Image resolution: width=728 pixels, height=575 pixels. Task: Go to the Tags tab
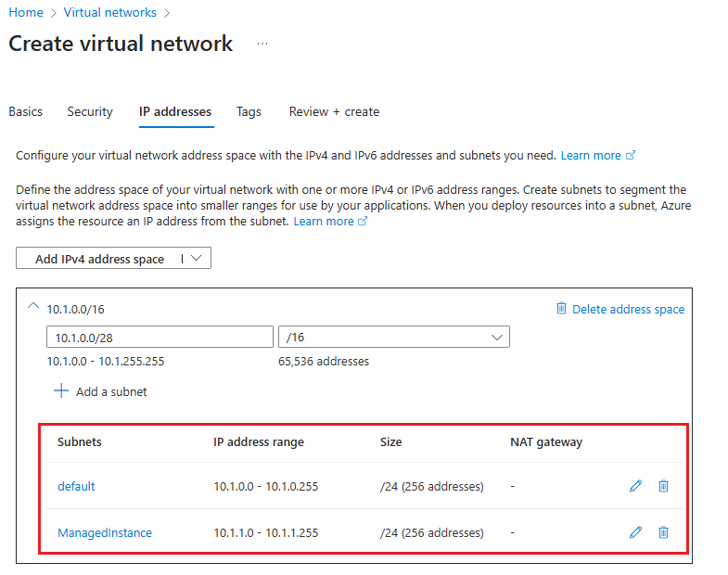point(249,111)
